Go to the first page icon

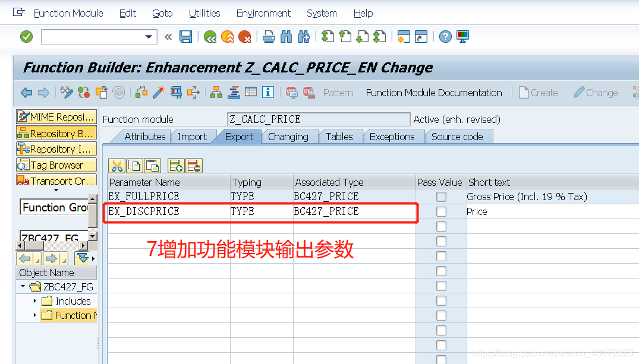[x=328, y=37]
